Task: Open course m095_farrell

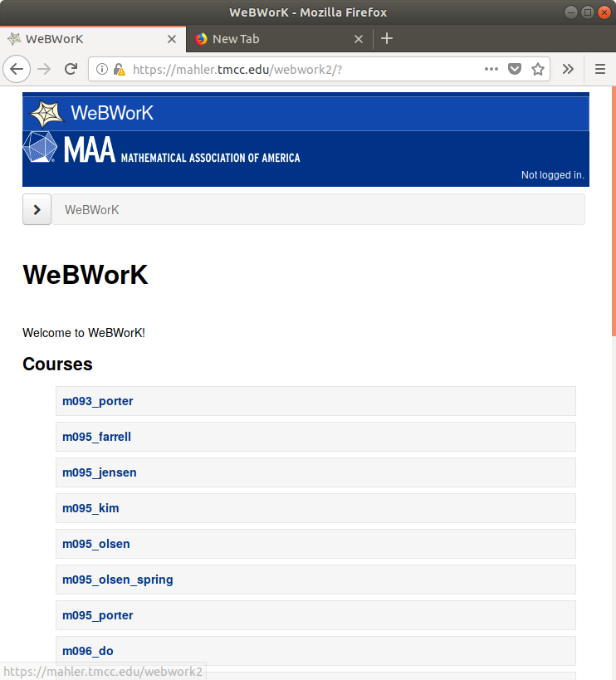Action: pyautogui.click(x=96, y=437)
